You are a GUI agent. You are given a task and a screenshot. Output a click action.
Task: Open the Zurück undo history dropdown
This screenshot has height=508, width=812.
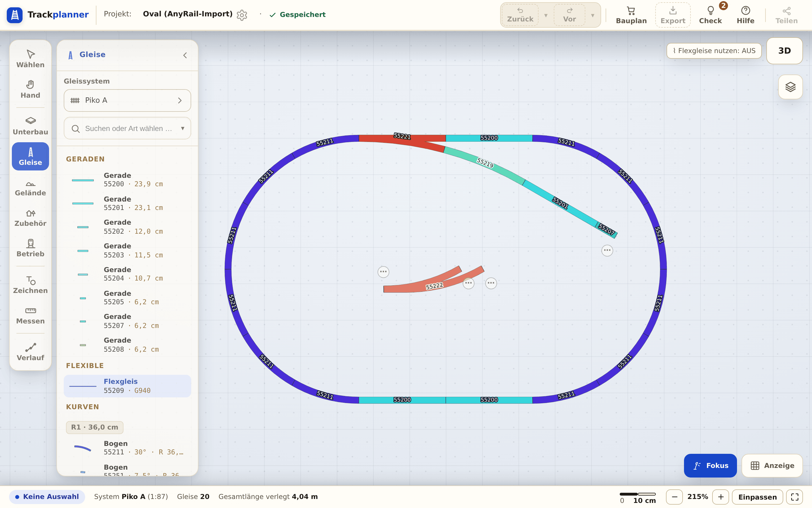546,16
